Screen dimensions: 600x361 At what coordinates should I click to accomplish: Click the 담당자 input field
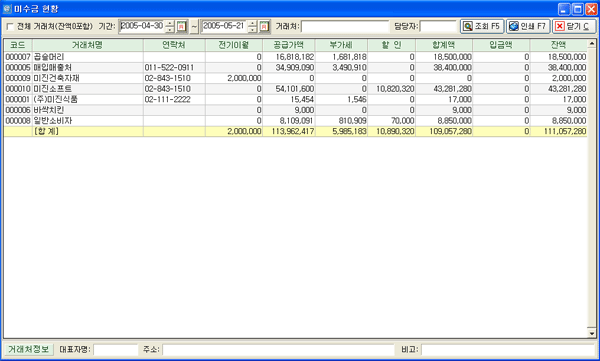pos(438,26)
